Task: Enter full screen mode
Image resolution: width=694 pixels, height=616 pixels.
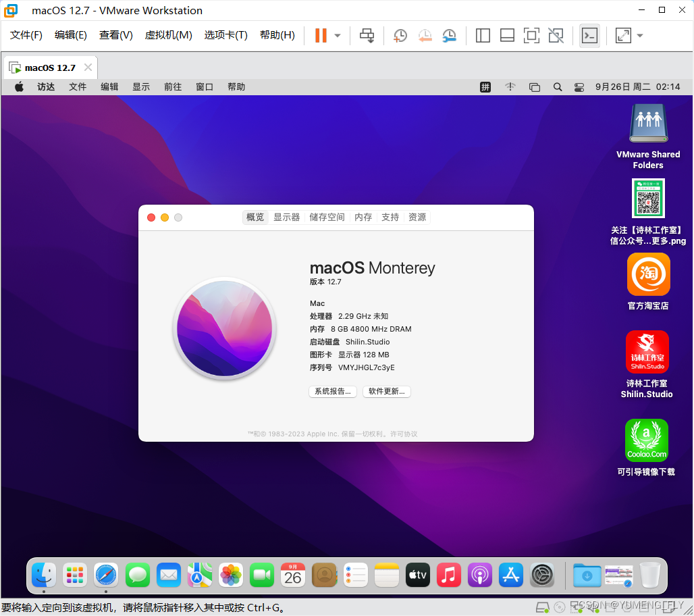Action: point(531,35)
